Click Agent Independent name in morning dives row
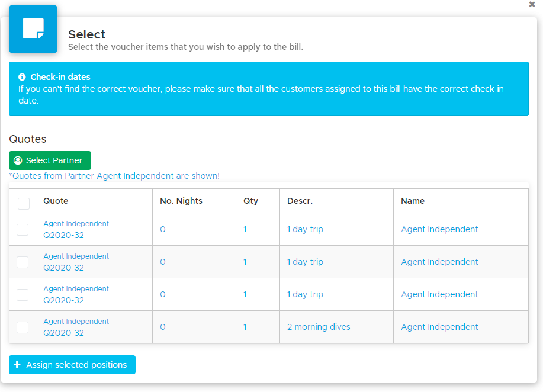Image resolution: width=543 pixels, height=392 pixels. click(439, 327)
